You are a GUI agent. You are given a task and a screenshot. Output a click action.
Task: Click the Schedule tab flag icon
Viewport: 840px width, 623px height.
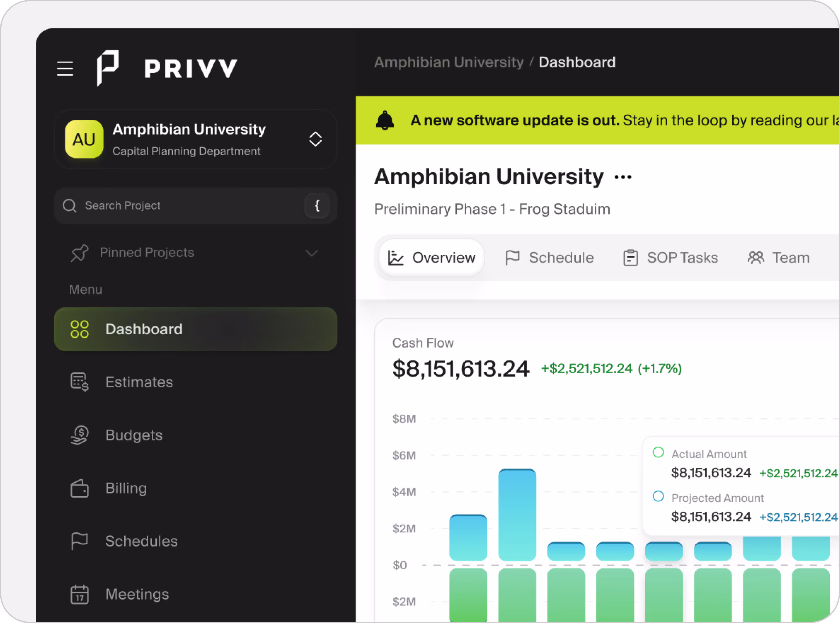point(513,258)
